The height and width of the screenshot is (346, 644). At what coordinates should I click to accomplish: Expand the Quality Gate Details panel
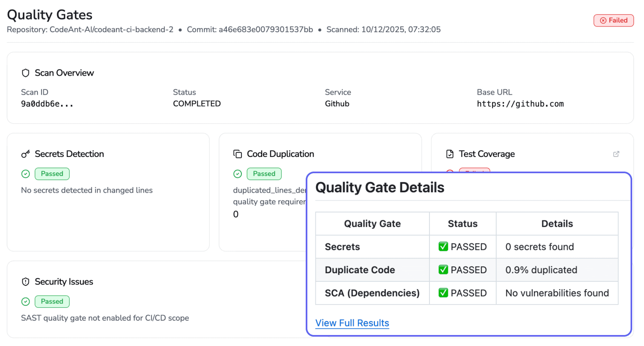pyautogui.click(x=379, y=187)
